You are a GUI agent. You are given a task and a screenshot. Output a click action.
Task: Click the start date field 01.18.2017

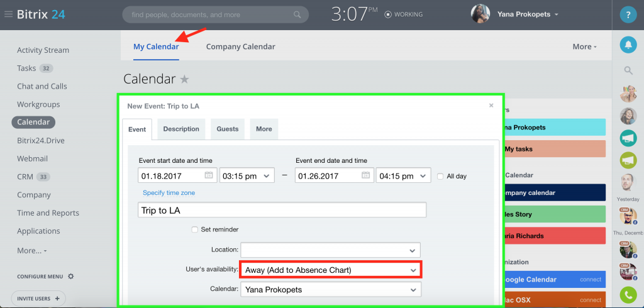pos(177,176)
